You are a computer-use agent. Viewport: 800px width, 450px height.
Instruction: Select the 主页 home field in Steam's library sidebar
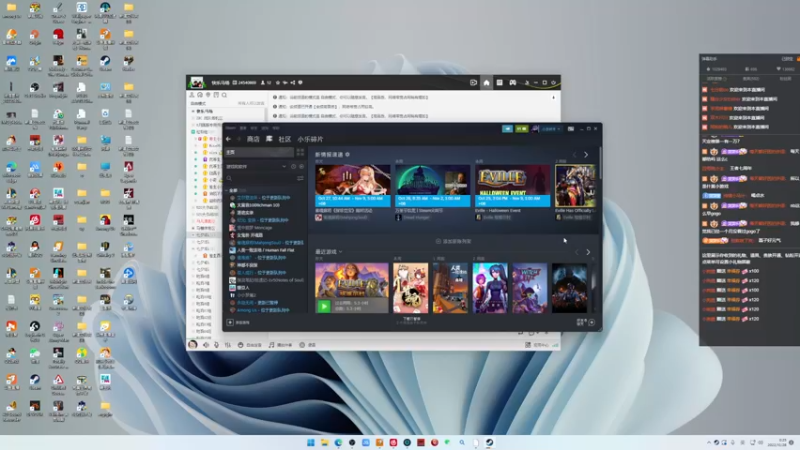click(259, 152)
